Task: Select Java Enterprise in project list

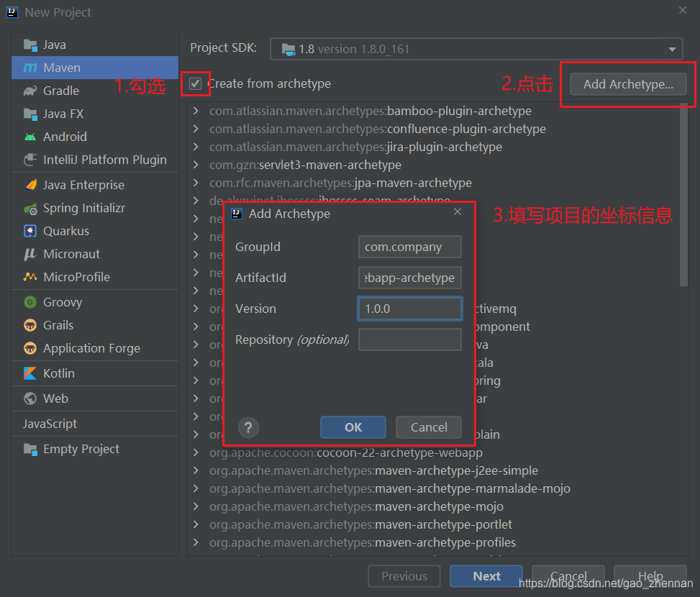Action: click(x=83, y=185)
